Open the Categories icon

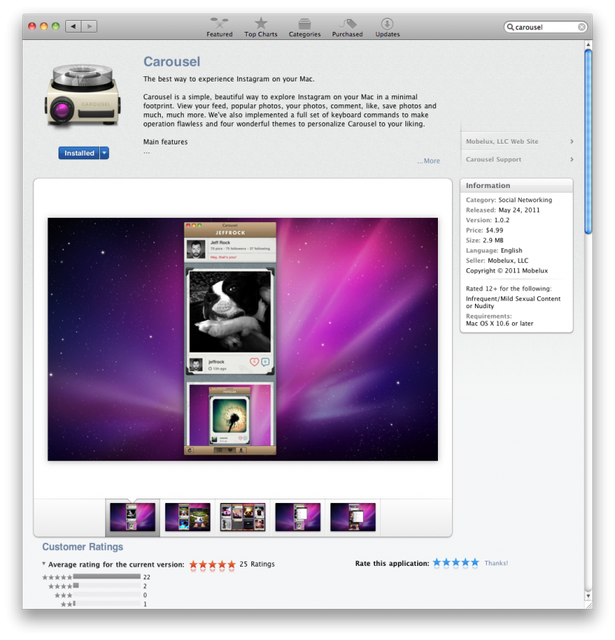pos(304,23)
